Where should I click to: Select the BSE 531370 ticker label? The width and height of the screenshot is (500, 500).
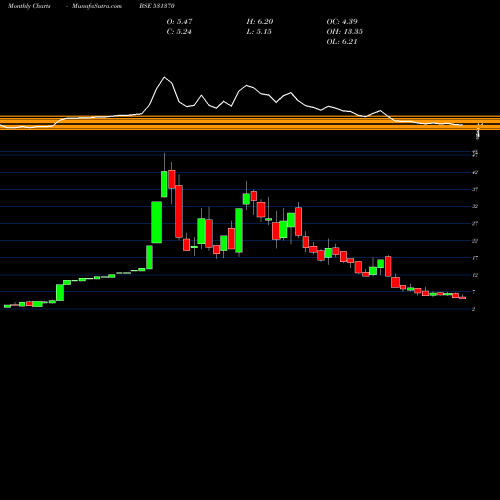[157, 6]
